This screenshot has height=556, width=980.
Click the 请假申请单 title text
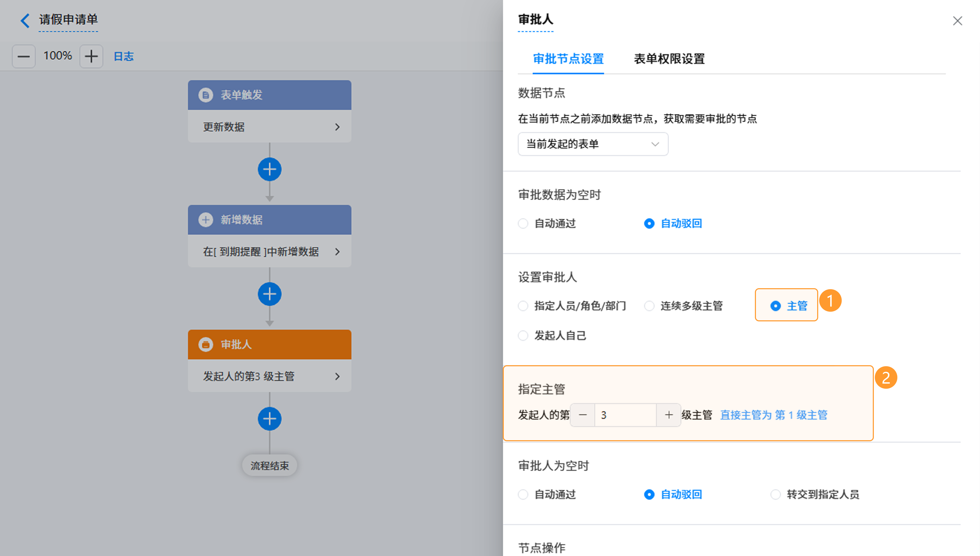[x=68, y=19]
